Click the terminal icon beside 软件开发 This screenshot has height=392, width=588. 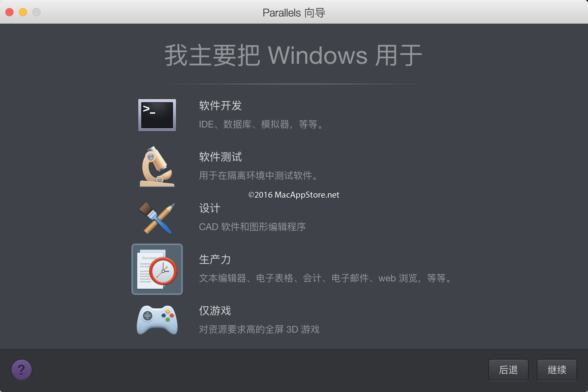coord(157,115)
